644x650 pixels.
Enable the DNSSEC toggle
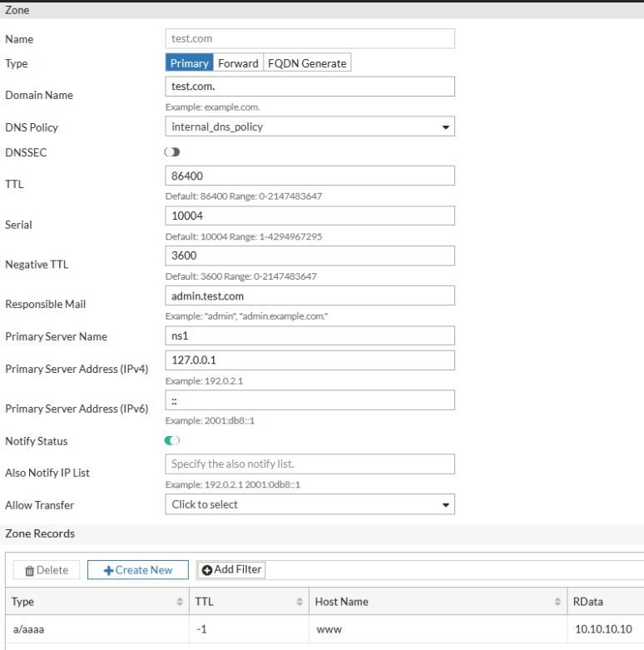pyautogui.click(x=173, y=151)
